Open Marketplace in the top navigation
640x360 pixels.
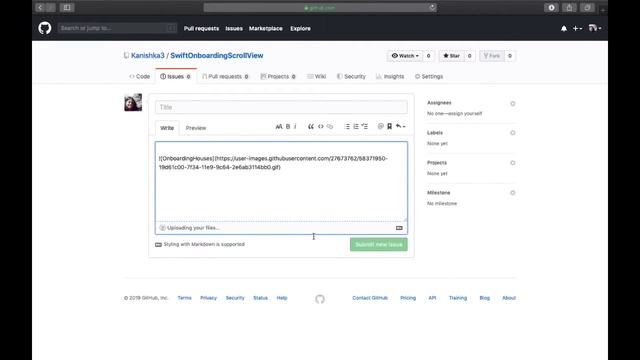coord(266,29)
